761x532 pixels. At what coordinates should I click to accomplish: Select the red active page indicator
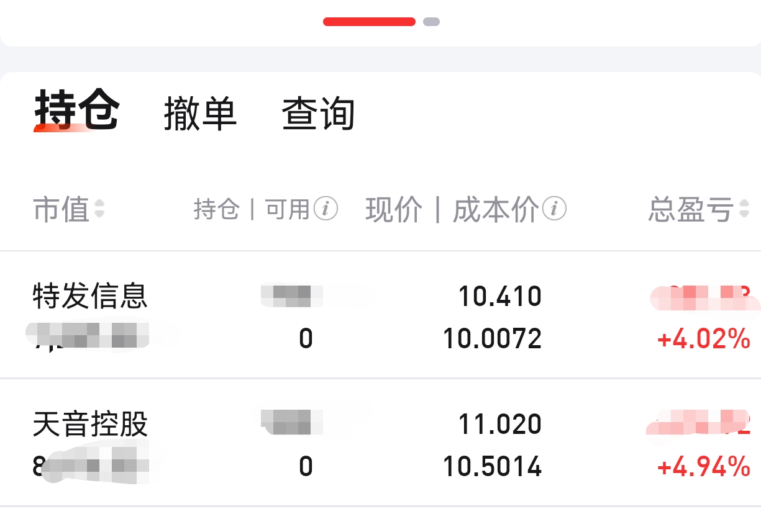pyautogui.click(x=369, y=22)
